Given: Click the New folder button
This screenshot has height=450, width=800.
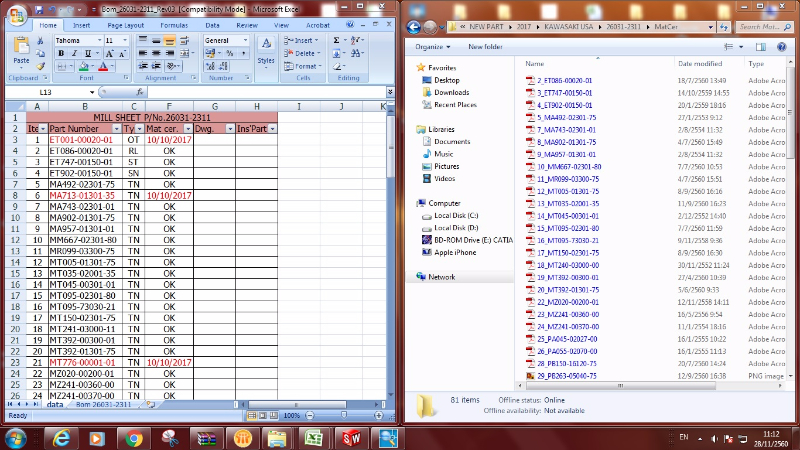Looking at the screenshot, I should [486, 46].
